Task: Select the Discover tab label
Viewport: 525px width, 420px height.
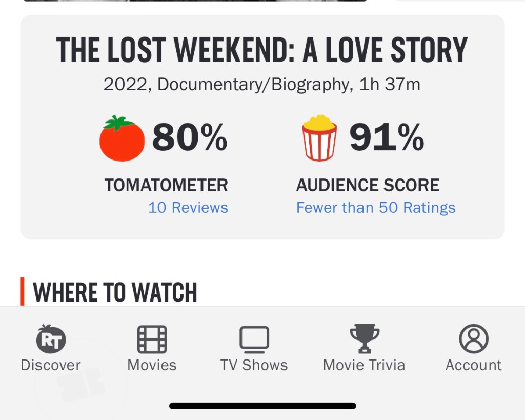Action: [x=51, y=365]
